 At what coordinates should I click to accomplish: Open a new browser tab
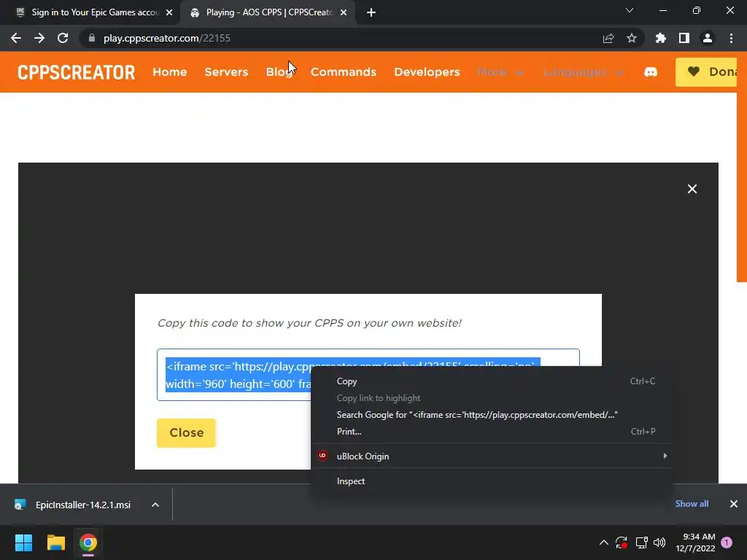[371, 12]
